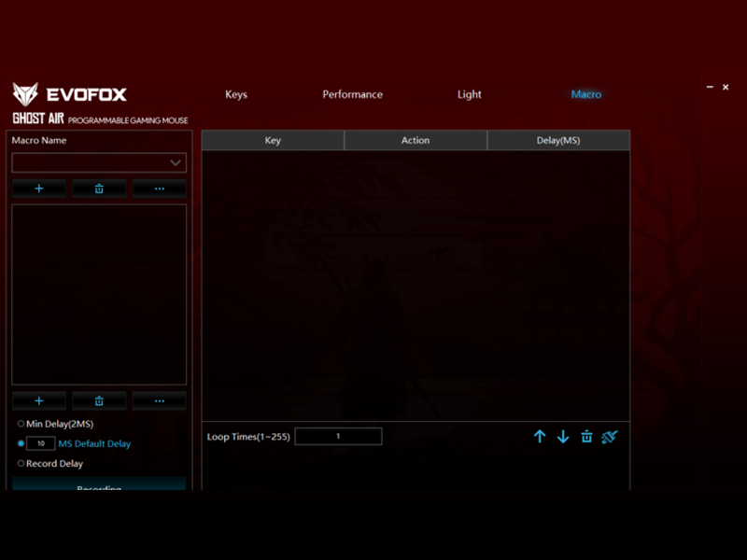Move the selected action down with down arrow
Screen dimensions: 747x560
[x=563, y=437]
